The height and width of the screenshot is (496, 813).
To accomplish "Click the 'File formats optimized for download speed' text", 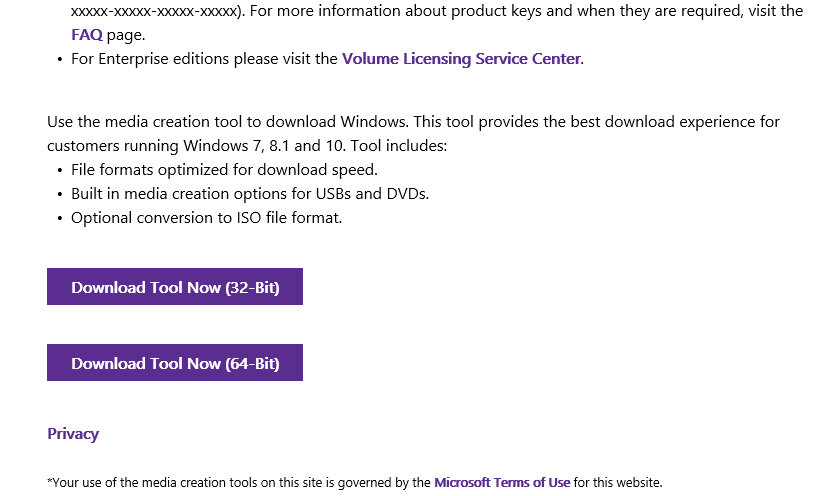I will pyautogui.click(x=224, y=169).
